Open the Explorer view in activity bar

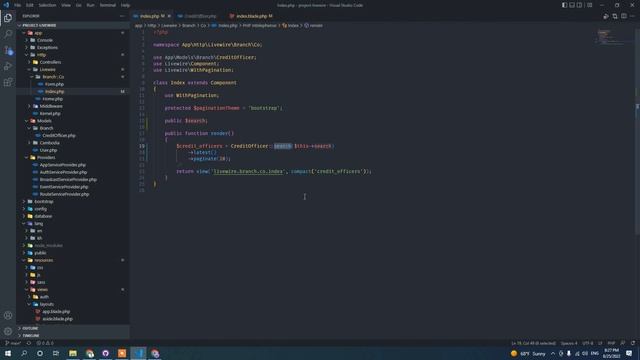pyautogui.click(x=8, y=18)
